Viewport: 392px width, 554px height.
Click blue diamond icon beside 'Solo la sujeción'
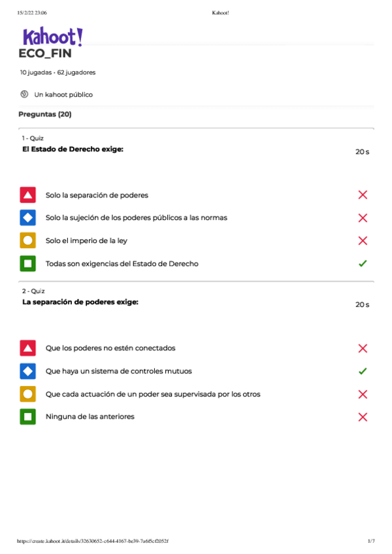(27, 218)
